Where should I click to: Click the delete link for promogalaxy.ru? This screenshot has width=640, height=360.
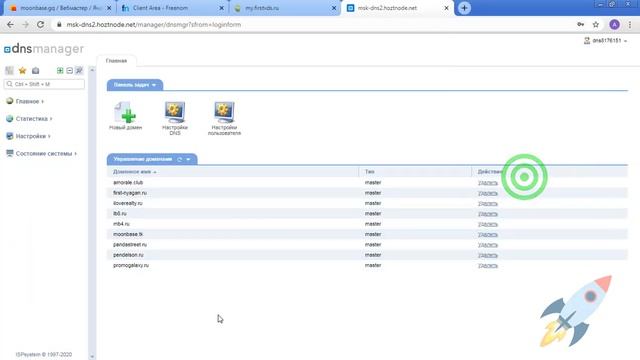[x=488, y=266]
